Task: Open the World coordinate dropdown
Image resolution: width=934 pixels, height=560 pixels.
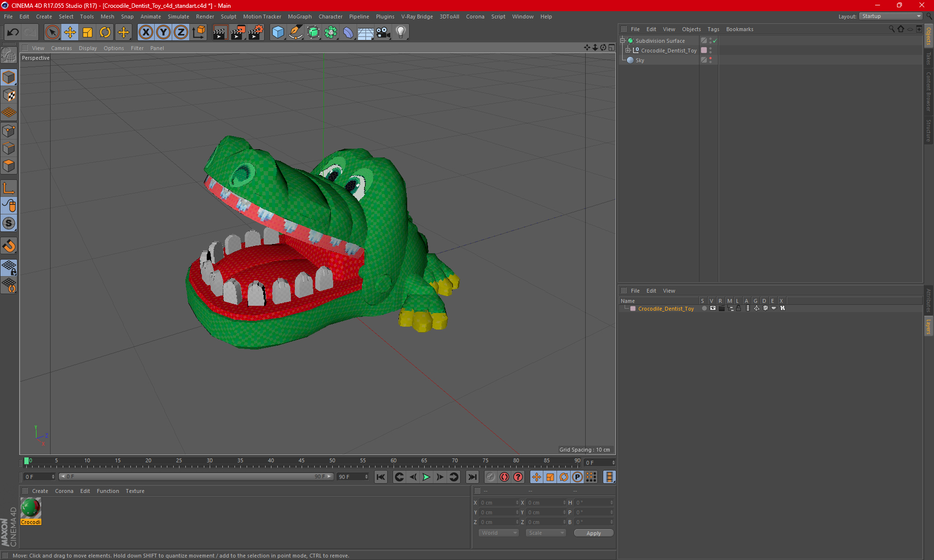Action: [499, 533]
